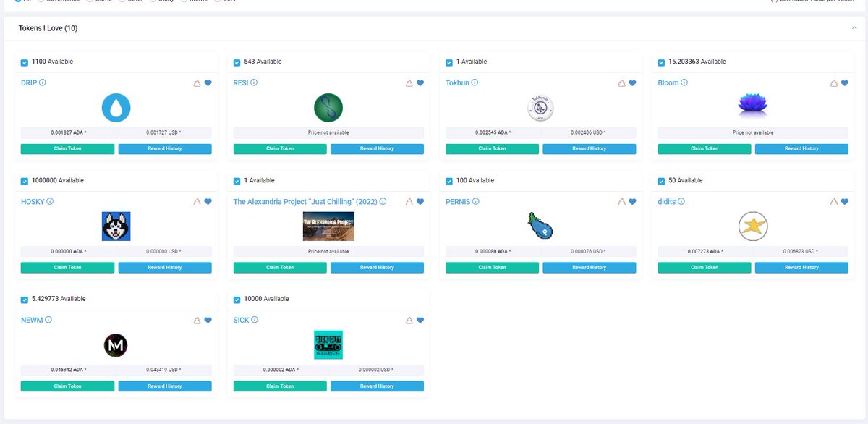Uncheck the 10000 Available SICK checkbox

(x=237, y=300)
